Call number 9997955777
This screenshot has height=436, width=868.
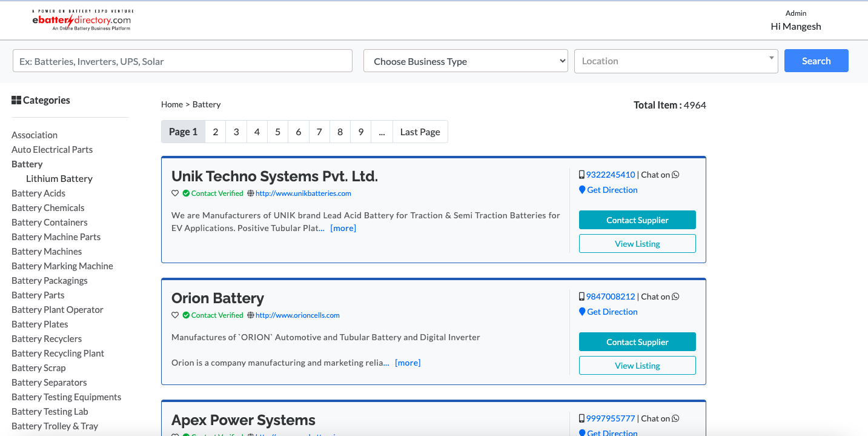(611, 418)
